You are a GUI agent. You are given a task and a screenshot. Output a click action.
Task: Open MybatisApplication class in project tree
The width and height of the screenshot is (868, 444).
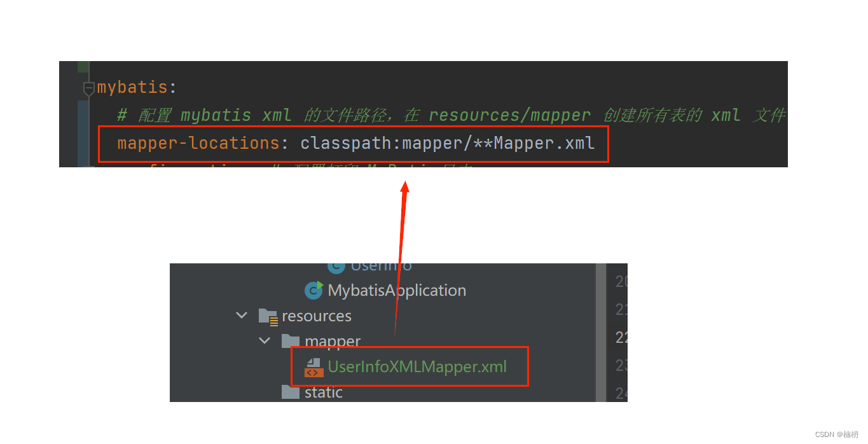tap(397, 291)
